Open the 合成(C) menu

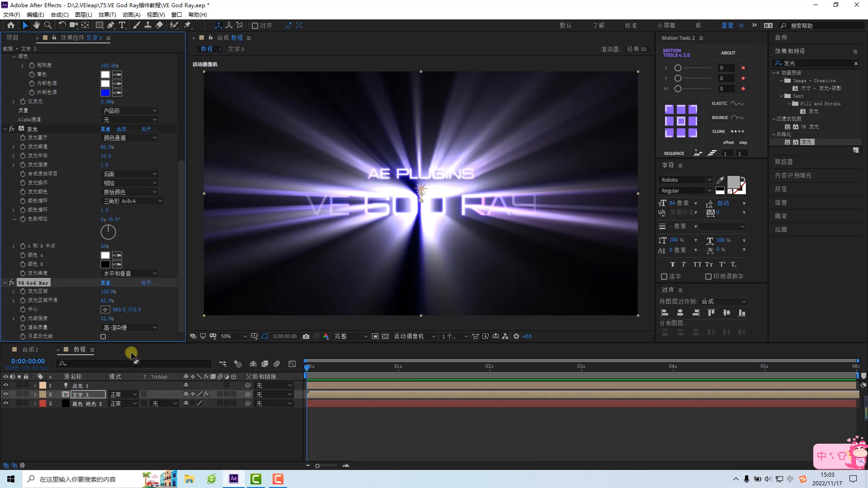tap(60, 14)
